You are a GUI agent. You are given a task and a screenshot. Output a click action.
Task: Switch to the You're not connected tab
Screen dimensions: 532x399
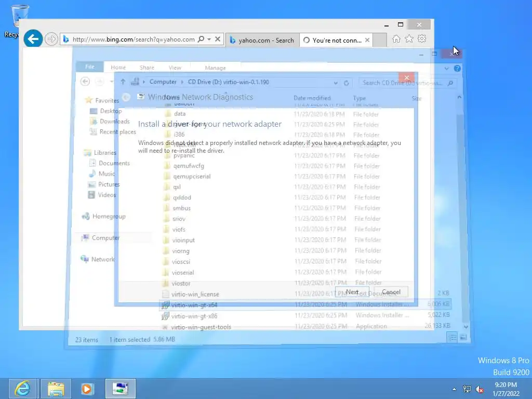[x=332, y=40]
